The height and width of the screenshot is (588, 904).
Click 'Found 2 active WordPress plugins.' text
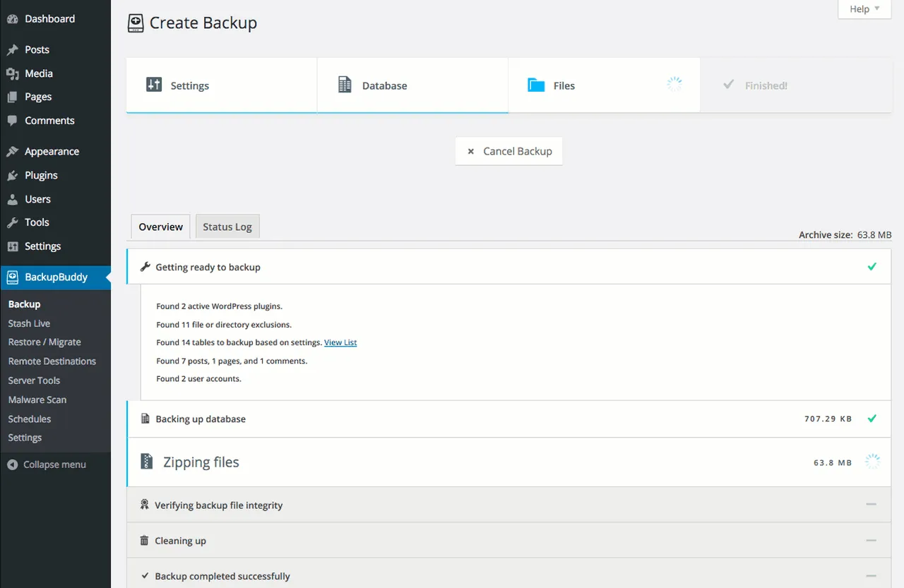pos(219,306)
